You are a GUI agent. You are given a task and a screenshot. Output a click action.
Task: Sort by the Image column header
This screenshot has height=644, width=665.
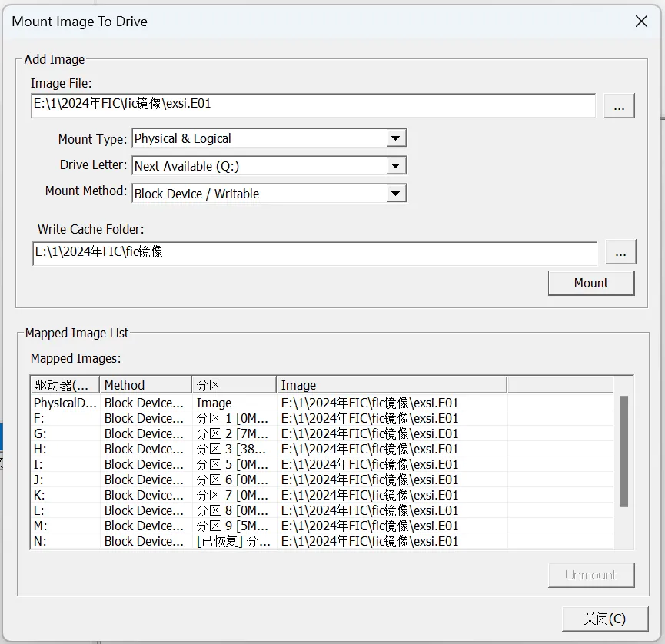pyautogui.click(x=391, y=384)
